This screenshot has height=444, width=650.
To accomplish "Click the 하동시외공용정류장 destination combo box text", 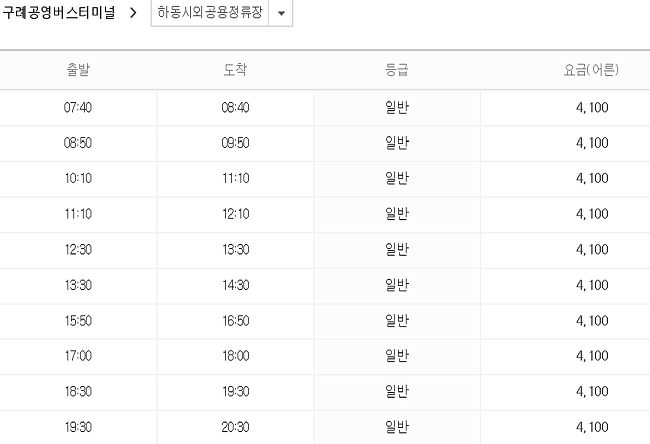I will (x=210, y=12).
